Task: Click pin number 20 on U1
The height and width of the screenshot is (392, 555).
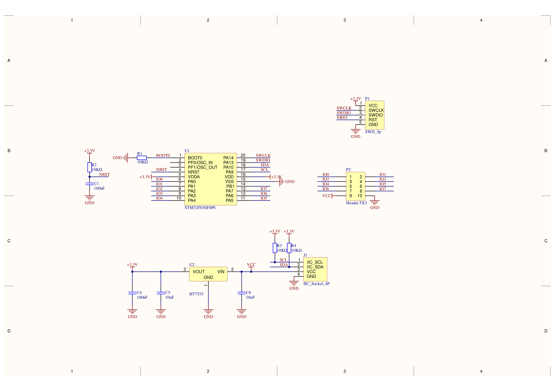Action: click(243, 155)
